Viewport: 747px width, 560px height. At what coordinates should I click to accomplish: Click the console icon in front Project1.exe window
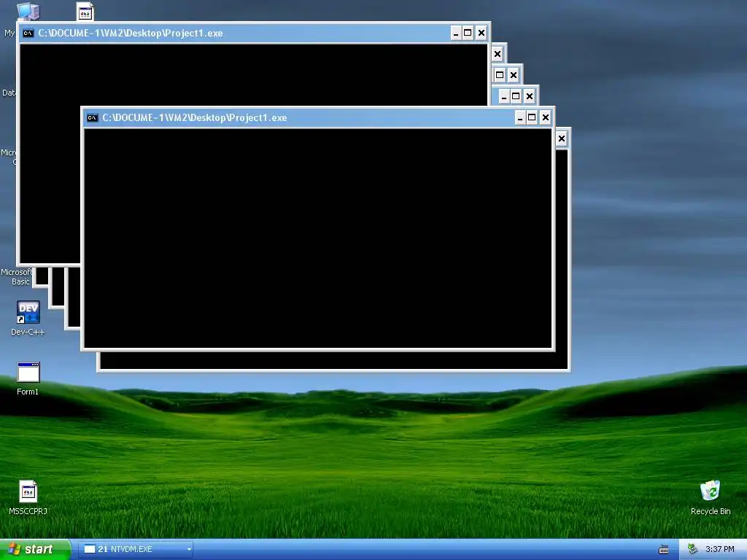(x=93, y=117)
